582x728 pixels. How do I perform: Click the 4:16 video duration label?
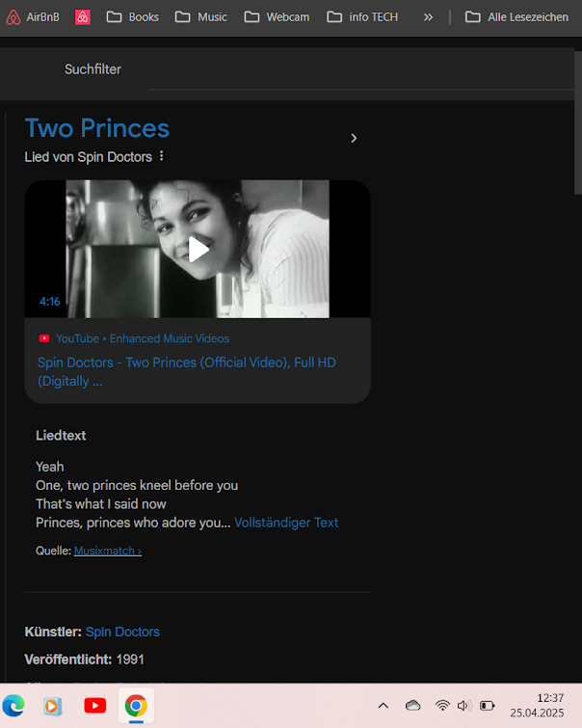[x=50, y=302]
